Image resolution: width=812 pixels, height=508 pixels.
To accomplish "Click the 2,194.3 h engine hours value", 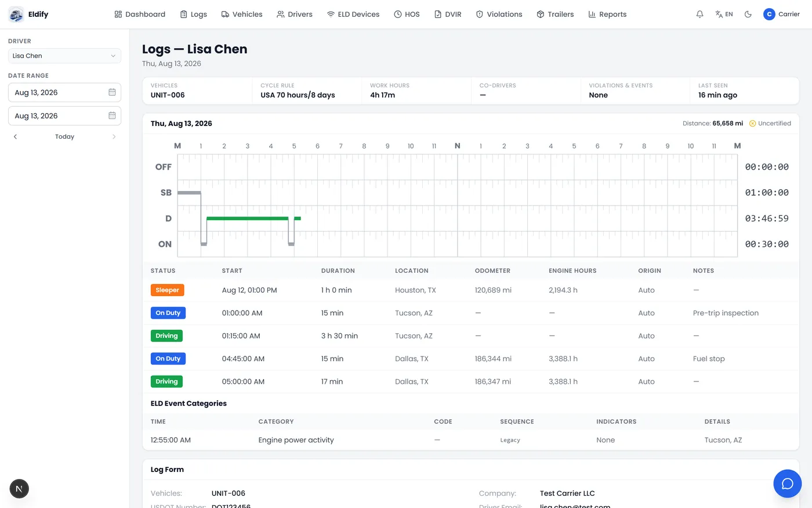I will pyautogui.click(x=563, y=290).
